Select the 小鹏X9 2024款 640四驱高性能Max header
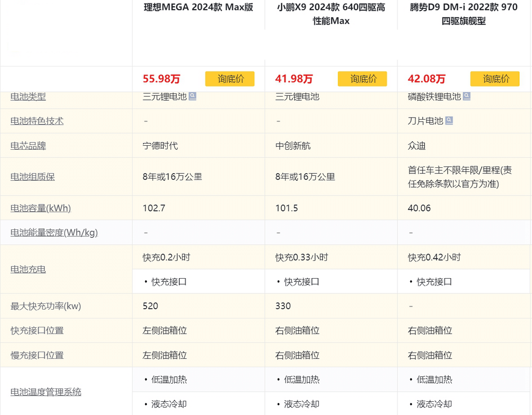 (x=331, y=14)
